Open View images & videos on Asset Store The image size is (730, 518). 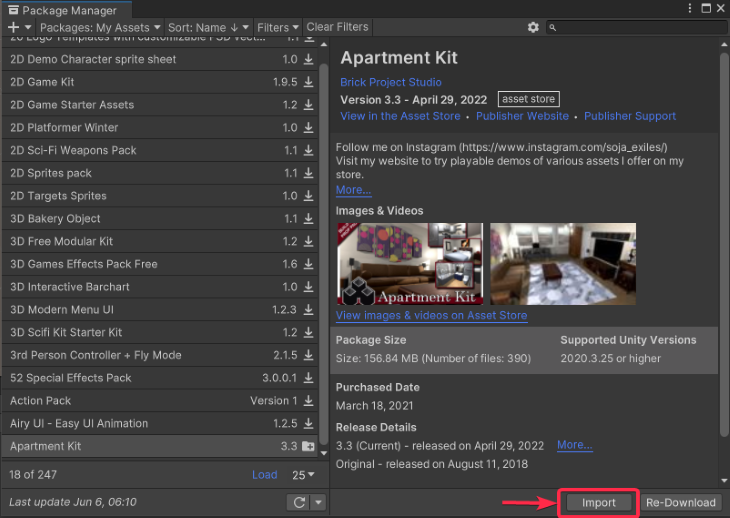[x=431, y=316]
